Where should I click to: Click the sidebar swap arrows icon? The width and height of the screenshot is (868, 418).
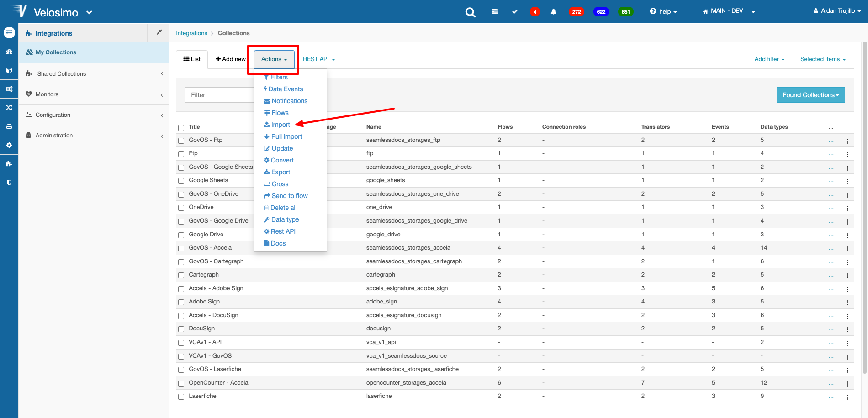click(9, 33)
